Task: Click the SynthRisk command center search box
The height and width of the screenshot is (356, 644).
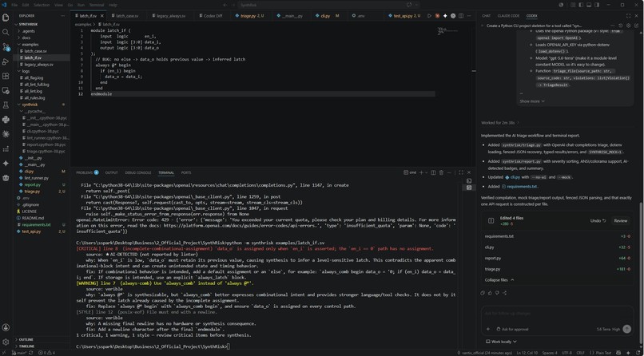Action: click(x=328, y=5)
